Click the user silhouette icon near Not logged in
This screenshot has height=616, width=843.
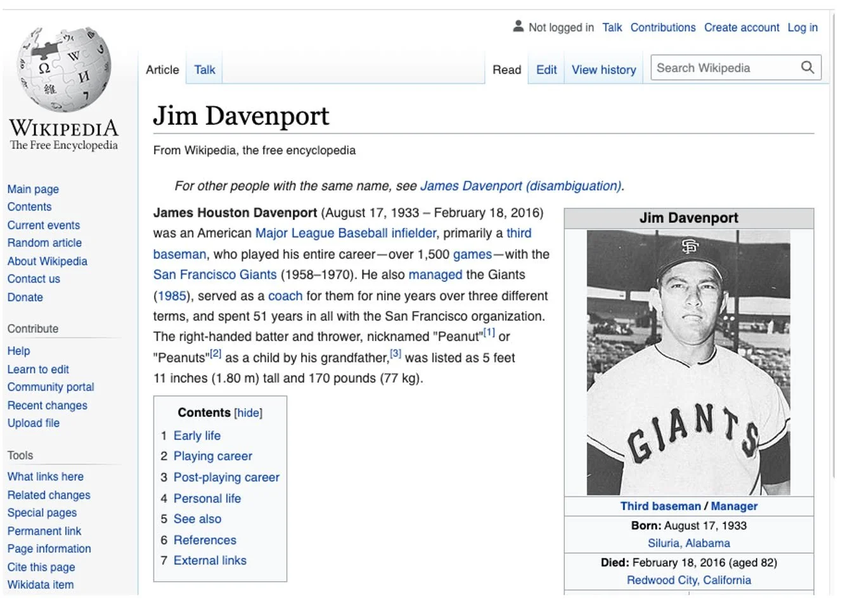tap(517, 27)
